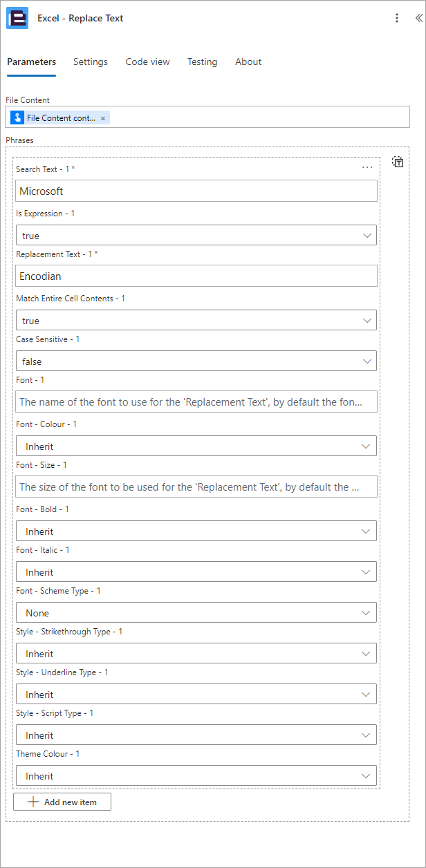Remove the File Content token
This screenshot has height=868, width=426.
103,118
